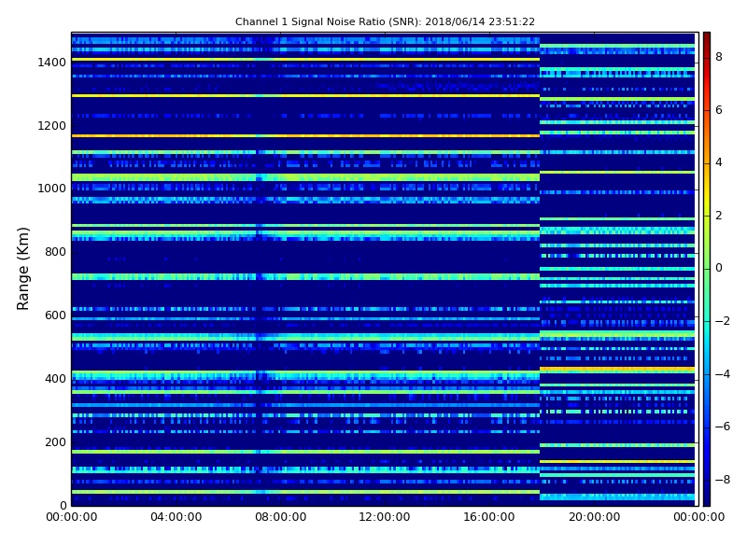Click the 'Range (Km)' axis label
The image size is (747, 560).
[x=22, y=269]
